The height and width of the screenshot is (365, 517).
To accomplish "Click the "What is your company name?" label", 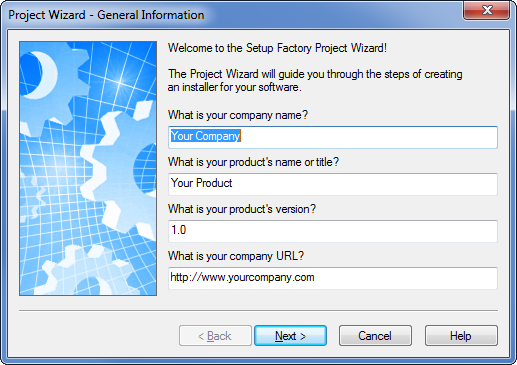I will point(238,115).
